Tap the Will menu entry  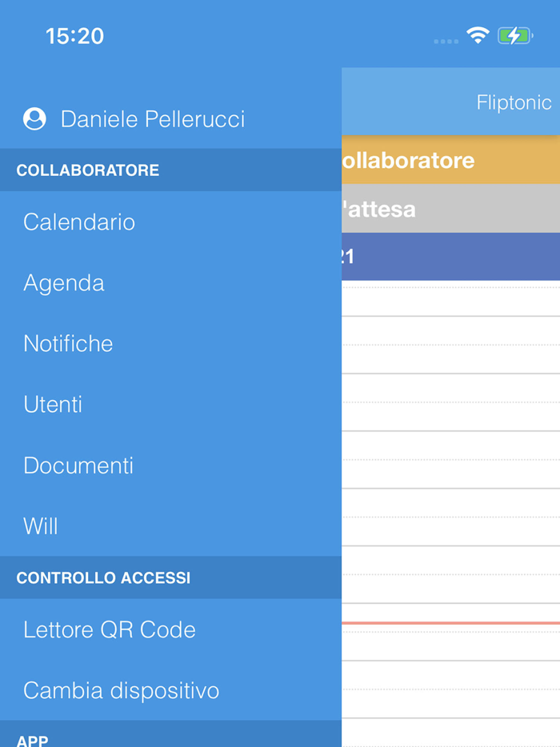(x=40, y=525)
